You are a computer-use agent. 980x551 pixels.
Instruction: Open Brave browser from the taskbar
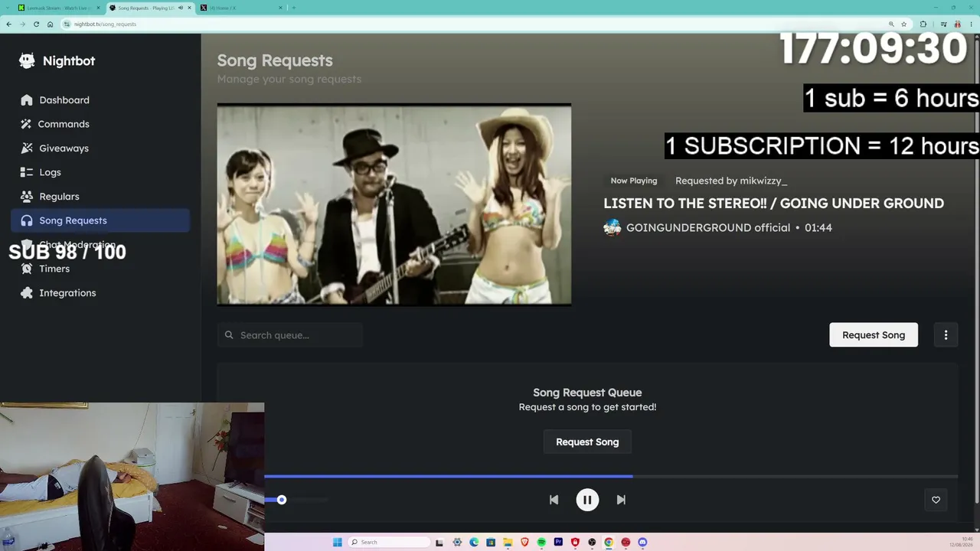point(524,543)
